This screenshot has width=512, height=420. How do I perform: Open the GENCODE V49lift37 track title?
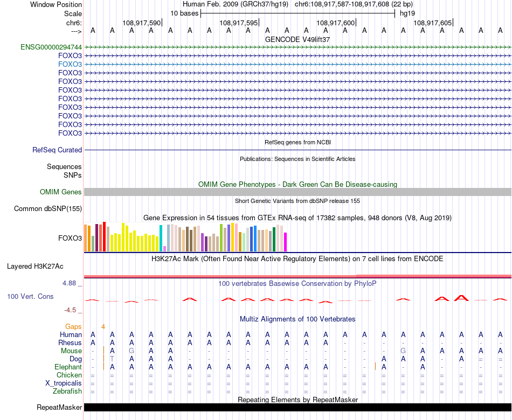click(x=297, y=39)
